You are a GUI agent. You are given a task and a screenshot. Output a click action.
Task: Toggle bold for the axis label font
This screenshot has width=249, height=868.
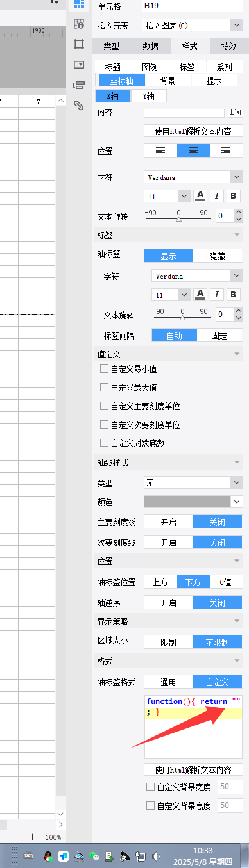tap(234, 295)
